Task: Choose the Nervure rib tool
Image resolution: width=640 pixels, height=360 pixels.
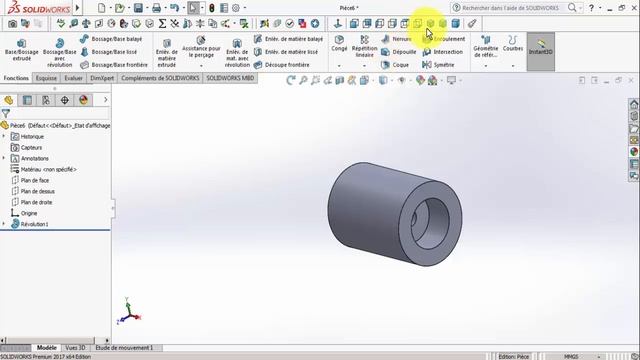Action: [396, 39]
